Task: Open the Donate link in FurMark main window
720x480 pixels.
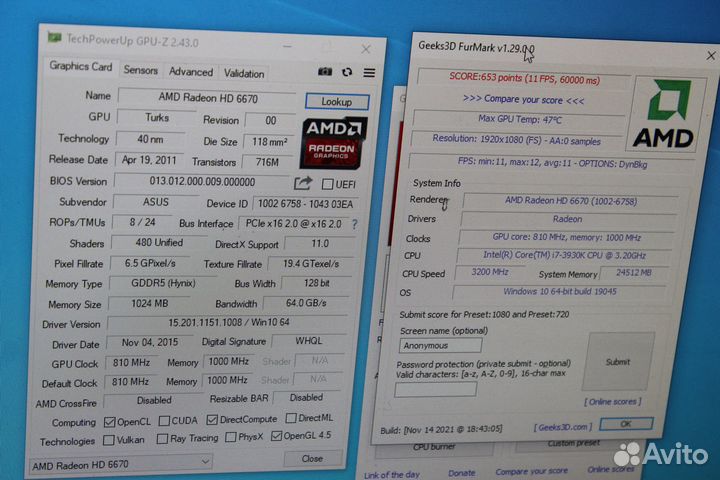Action: [x=461, y=473]
